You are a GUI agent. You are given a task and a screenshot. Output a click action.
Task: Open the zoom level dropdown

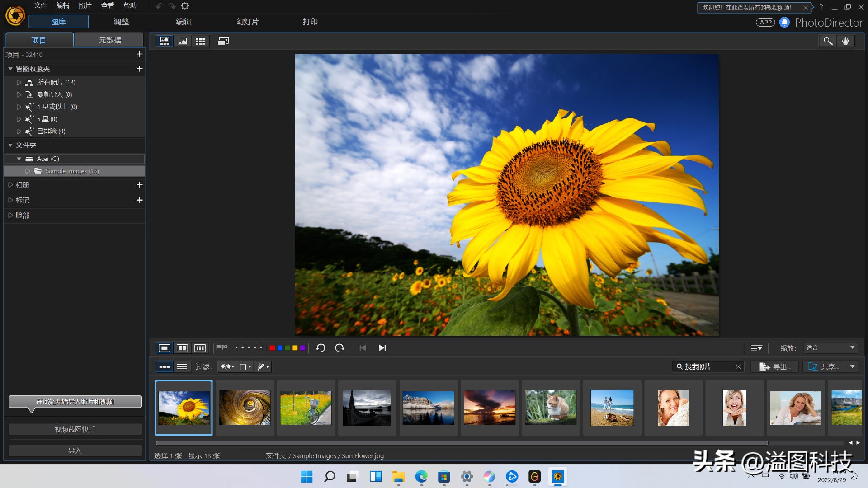[830, 348]
